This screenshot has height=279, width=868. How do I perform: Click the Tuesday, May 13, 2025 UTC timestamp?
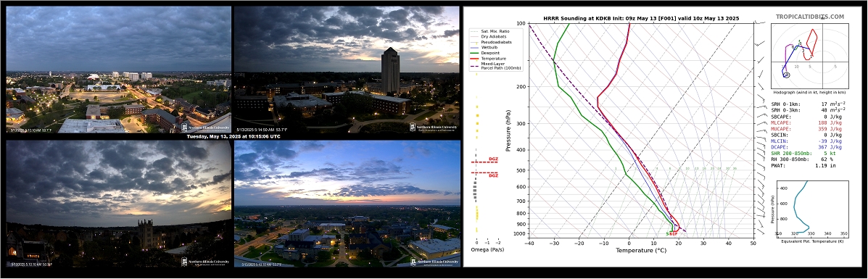click(233, 136)
